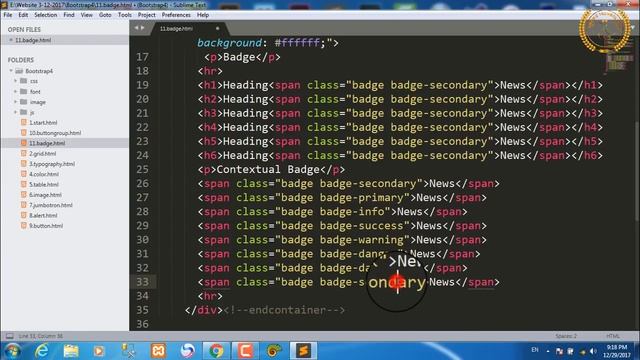
Task: Open 6.image.html from the sidebar
Action: point(45,195)
